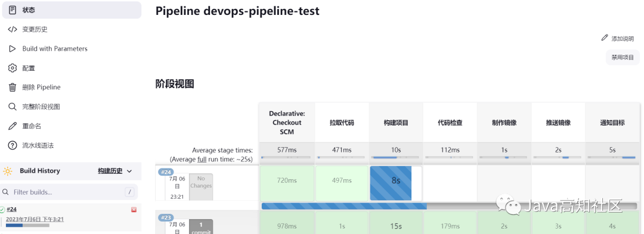Image resolution: width=644 pixels, height=234 pixels.
Task: Open the 流水线语法 question-mark icon
Action: point(13,145)
